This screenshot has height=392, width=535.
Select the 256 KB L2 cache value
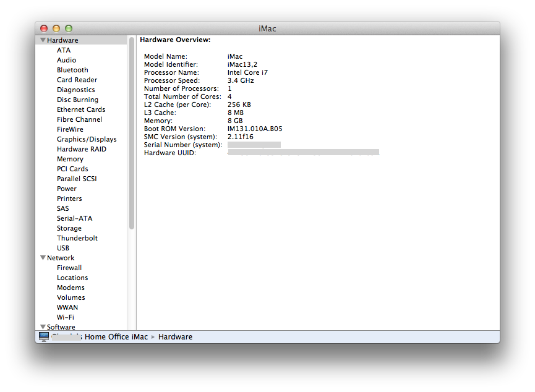click(x=239, y=104)
